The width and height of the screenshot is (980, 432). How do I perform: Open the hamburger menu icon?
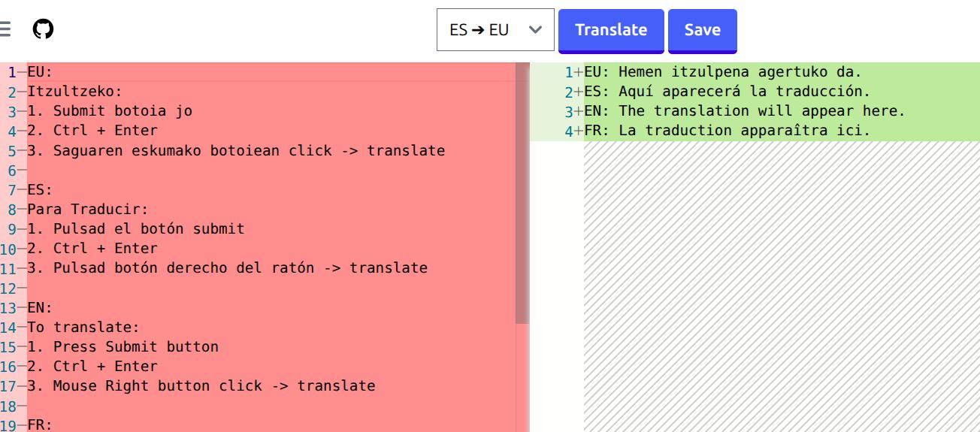[x=5, y=30]
